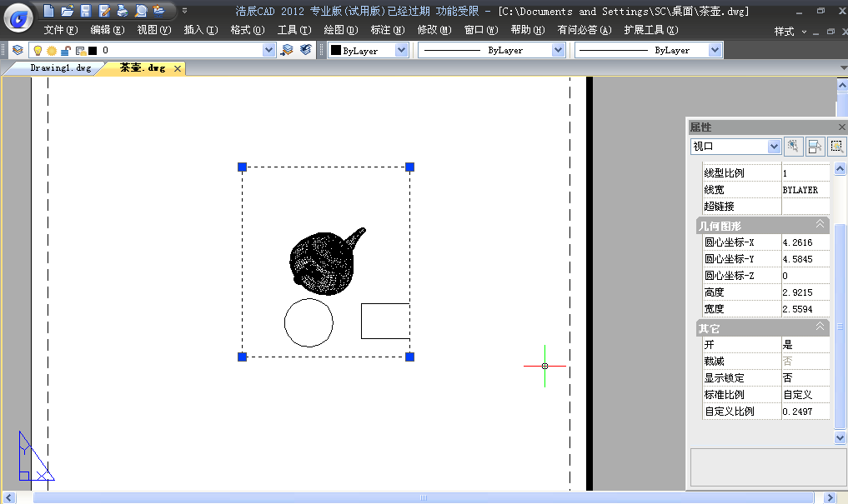Expand the 视口 object type dropdown
The image size is (848, 504).
(774, 147)
